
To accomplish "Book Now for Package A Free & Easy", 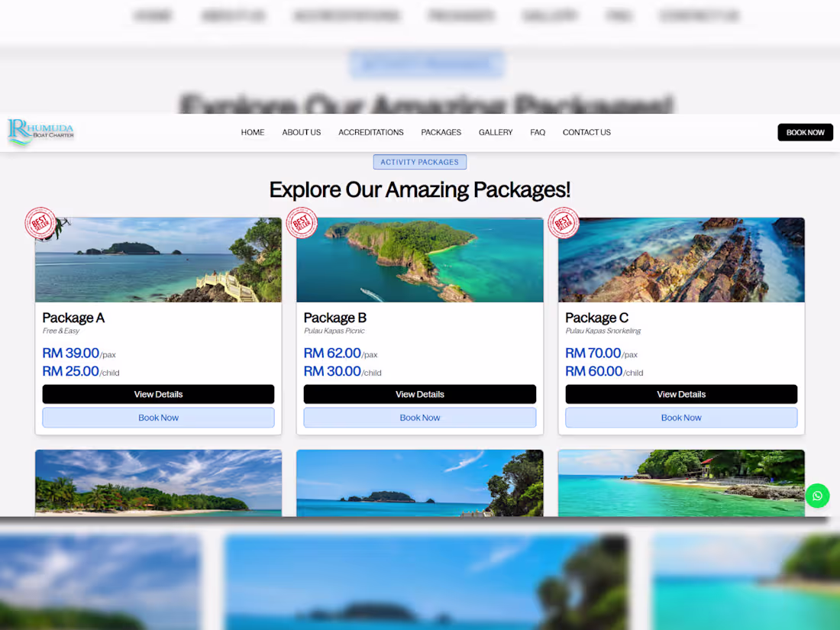I will point(158,418).
